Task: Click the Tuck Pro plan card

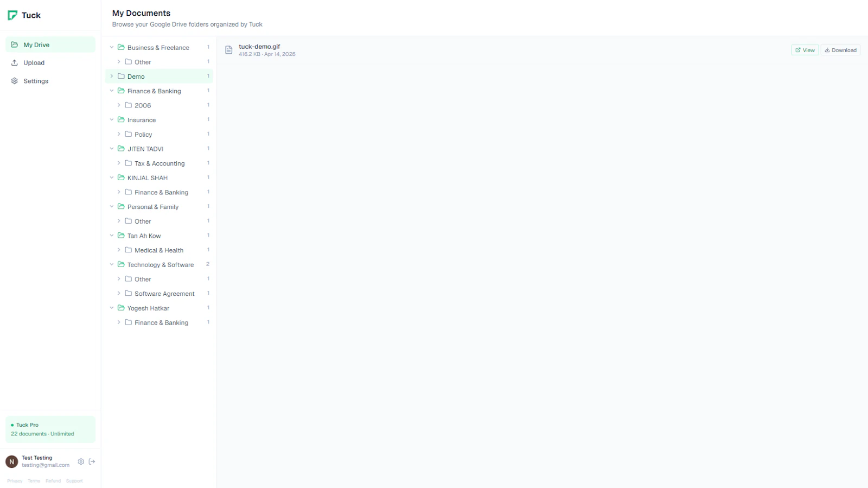Action: 50,429
